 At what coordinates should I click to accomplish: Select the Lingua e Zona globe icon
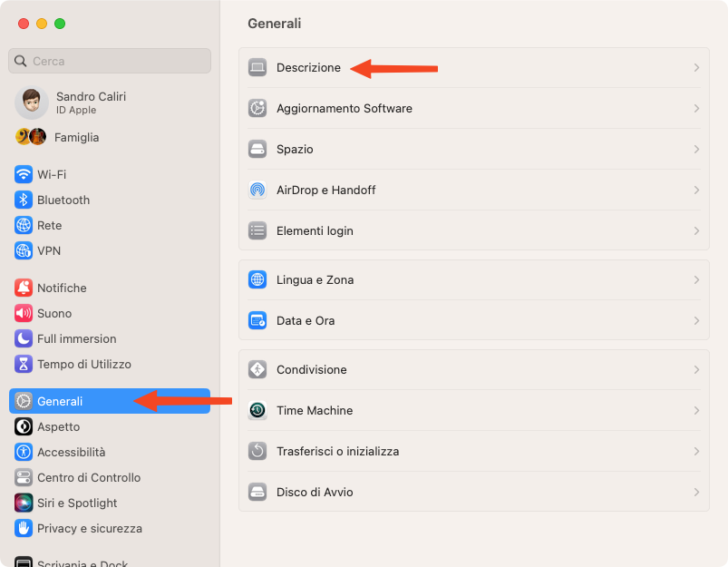point(257,279)
